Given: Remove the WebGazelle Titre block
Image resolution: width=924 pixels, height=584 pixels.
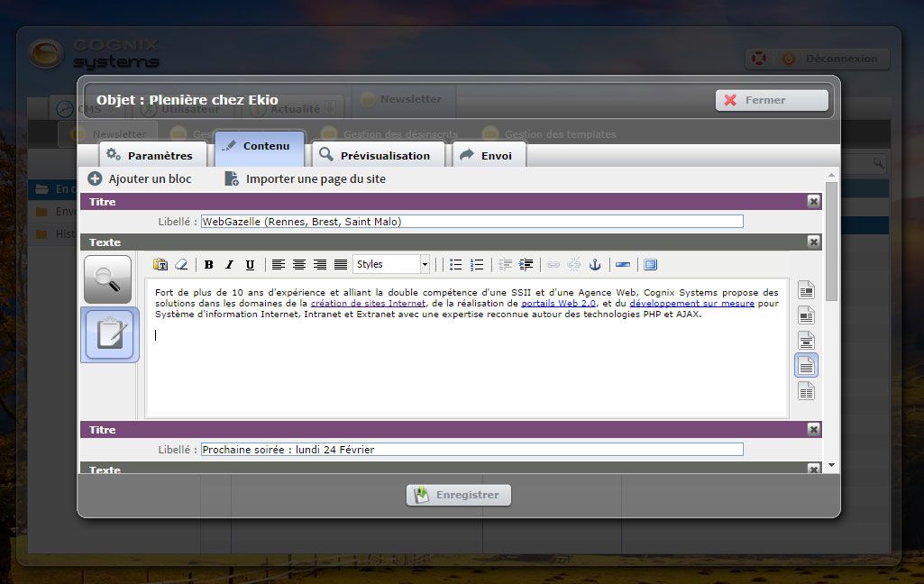Looking at the screenshot, I should click(x=814, y=202).
